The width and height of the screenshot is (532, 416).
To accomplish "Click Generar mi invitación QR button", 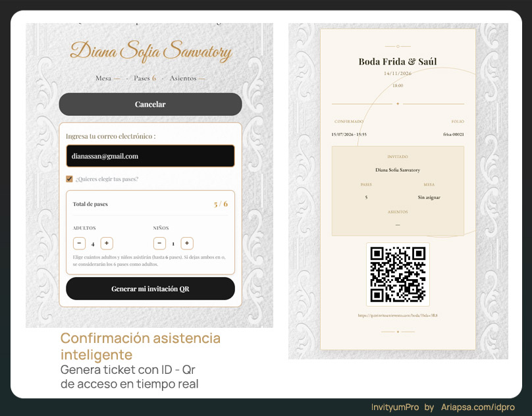I will [x=150, y=289].
